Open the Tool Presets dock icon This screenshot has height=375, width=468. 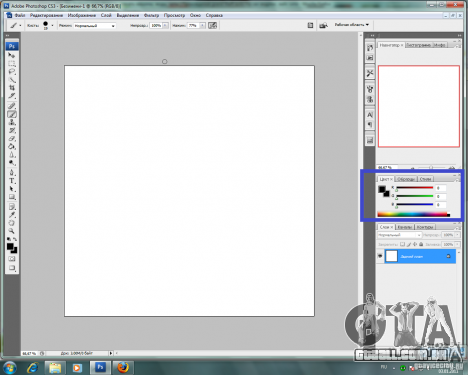pos(370,73)
